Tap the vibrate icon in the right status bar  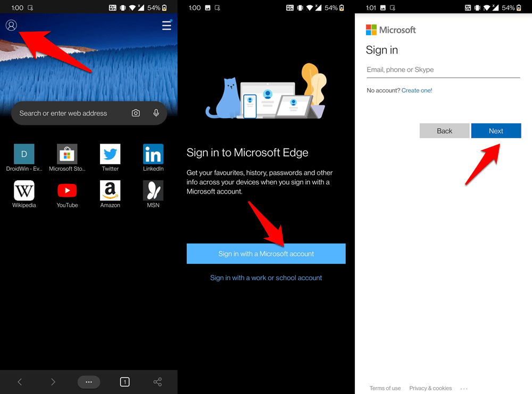click(477, 8)
